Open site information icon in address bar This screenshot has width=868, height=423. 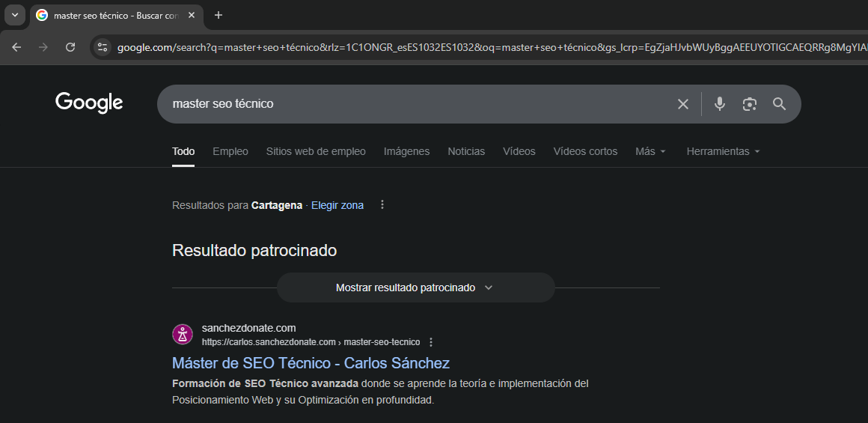click(103, 47)
